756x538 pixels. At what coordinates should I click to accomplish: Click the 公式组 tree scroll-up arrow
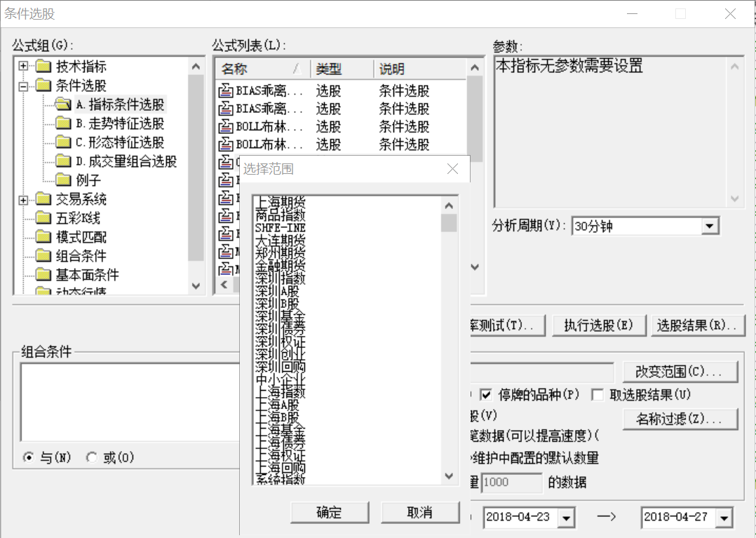pyautogui.click(x=196, y=67)
